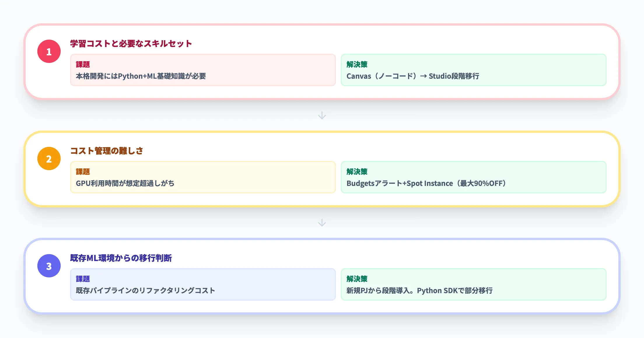Click the purple circle numbered 3
The width and height of the screenshot is (644, 338).
(49, 265)
